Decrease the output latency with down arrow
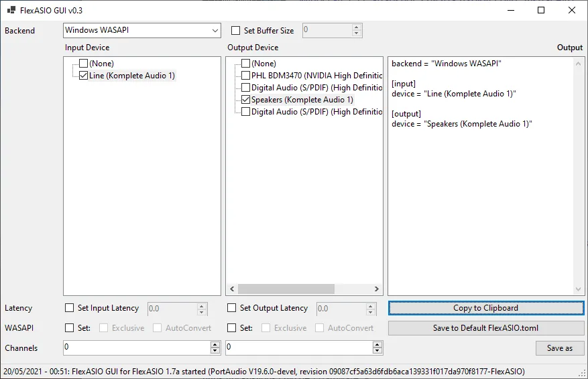Image resolution: width=588 pixels, height=379 pixels. pyautogui.click(x=371, y=312)
